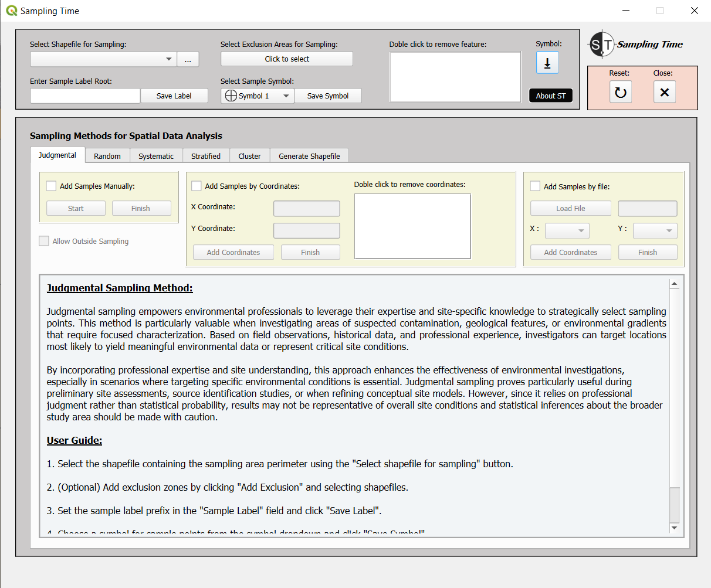Switch to the Stratified tab
The height and width of the screenshot is (588, 711).
(206, 156)
